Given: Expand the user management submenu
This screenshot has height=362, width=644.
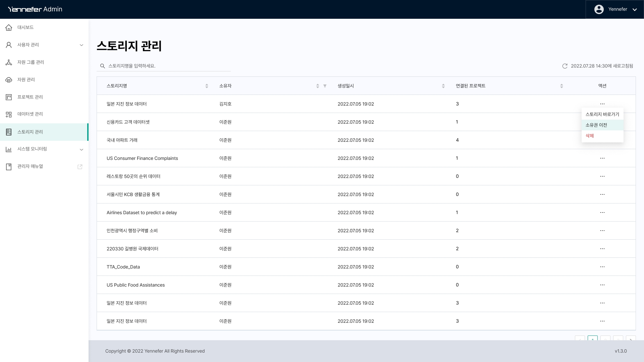Looking at the screenshot, I should [81, 45].
